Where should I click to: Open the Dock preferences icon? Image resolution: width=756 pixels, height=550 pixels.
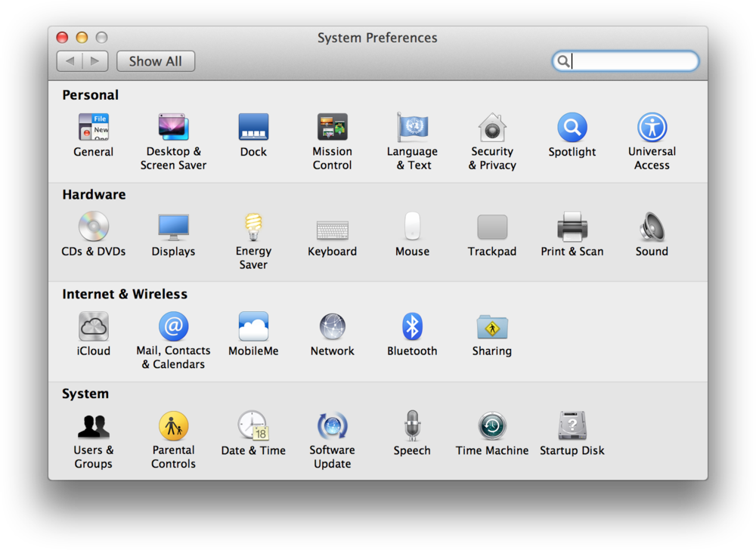[x=253, y=127]
